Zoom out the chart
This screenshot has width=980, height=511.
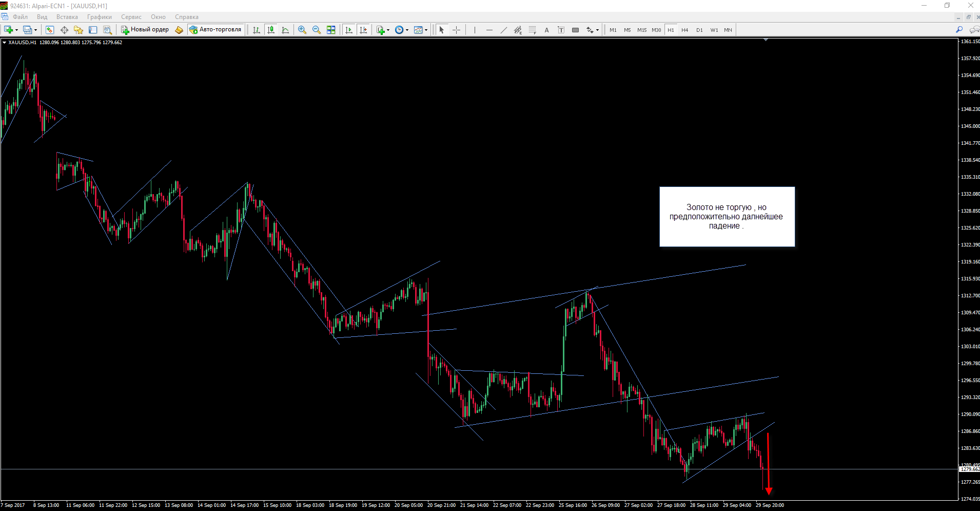pos(317,30)
